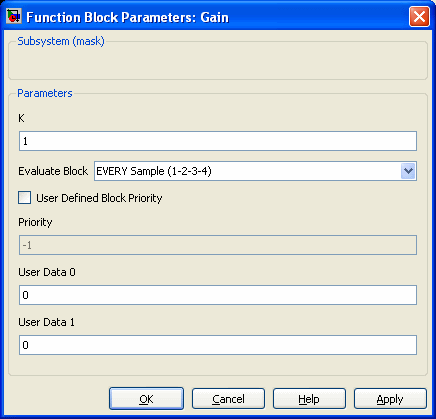Click the Parameters group heading
The image size is (436, 419).
click(x=45, y=93)
